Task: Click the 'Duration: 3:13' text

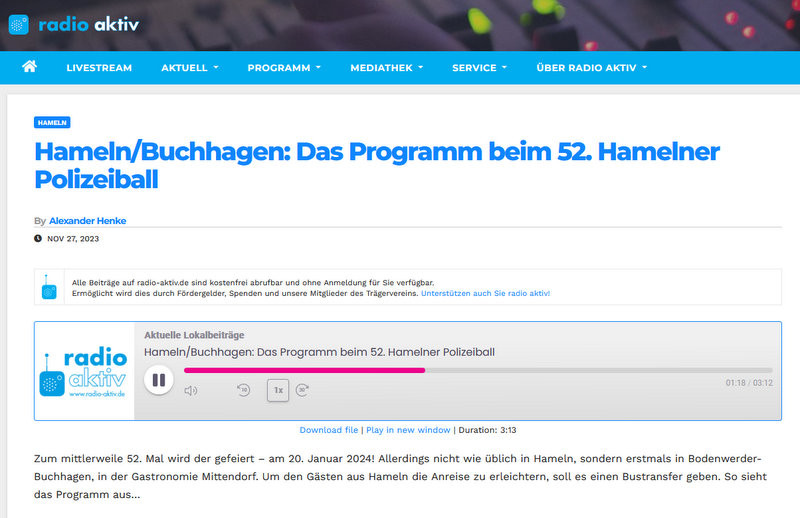Action: [487, 430]
